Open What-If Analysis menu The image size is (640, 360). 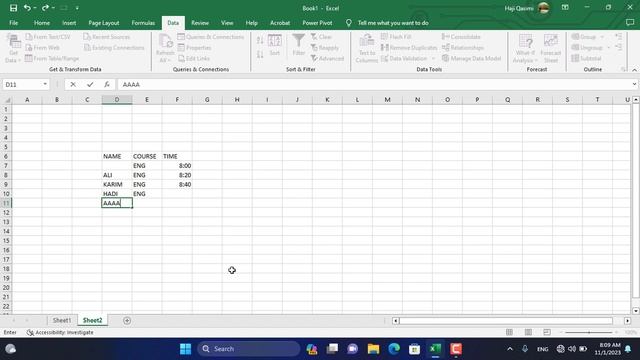coord(525,49)
